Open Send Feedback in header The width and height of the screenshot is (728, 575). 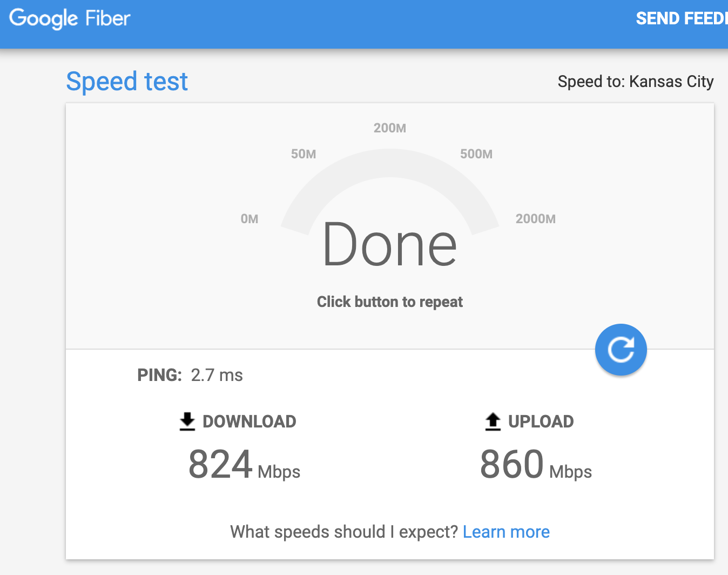pos(682,18)
